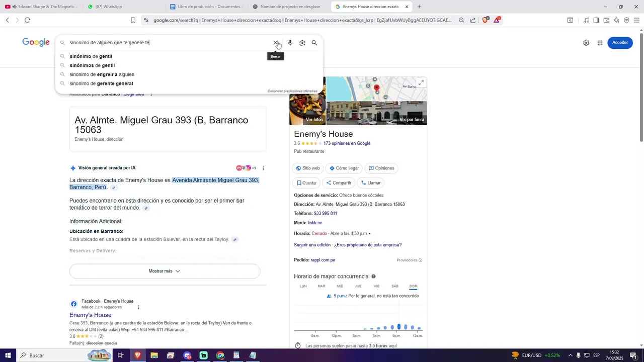Screen dimensions: 644x362
Task: Open zoom-out magnifier icon in address bar
Action: pos(461,20)
